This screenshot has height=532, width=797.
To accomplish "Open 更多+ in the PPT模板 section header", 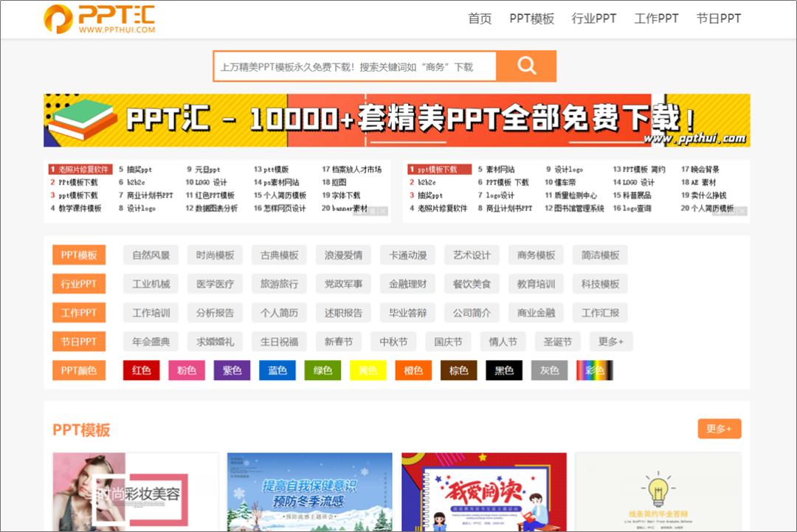I will 719,428.
